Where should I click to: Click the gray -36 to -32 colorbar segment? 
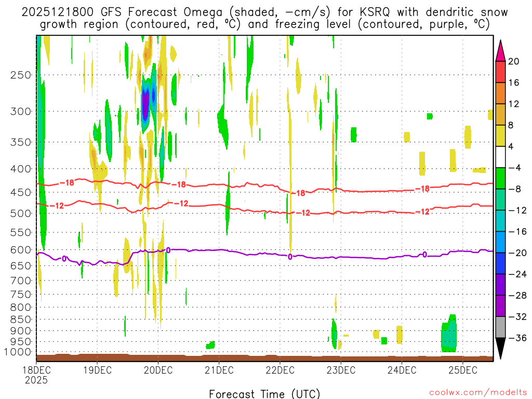(500, 327)
